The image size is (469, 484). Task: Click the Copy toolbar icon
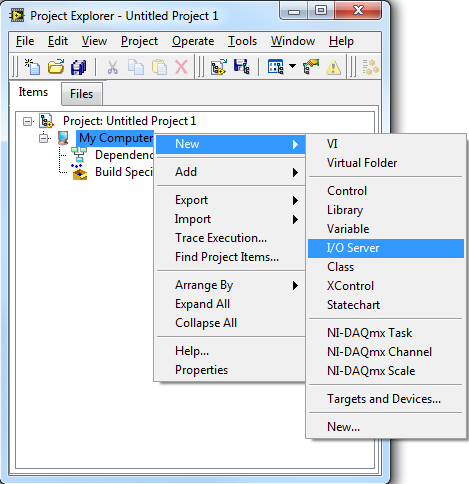[136, 67]
